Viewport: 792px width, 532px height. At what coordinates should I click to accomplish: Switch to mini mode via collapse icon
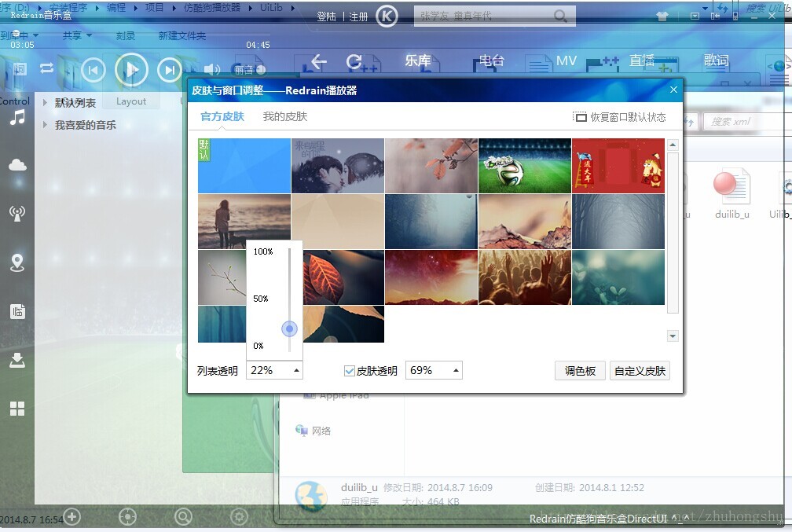click(716, 17)
